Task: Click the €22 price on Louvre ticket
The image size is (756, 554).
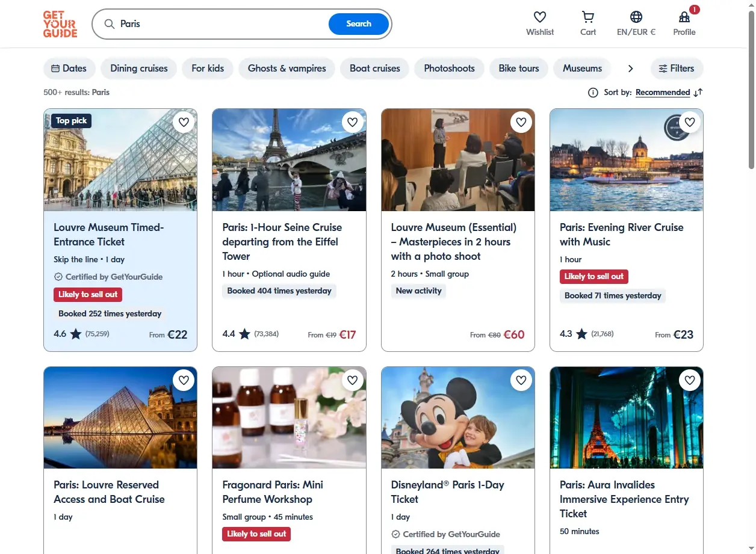Action: click(x=178, y=334)
